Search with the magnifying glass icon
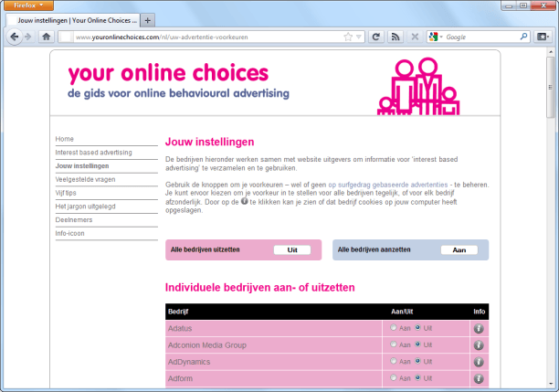559x392 pixels. tap(523, 37)
